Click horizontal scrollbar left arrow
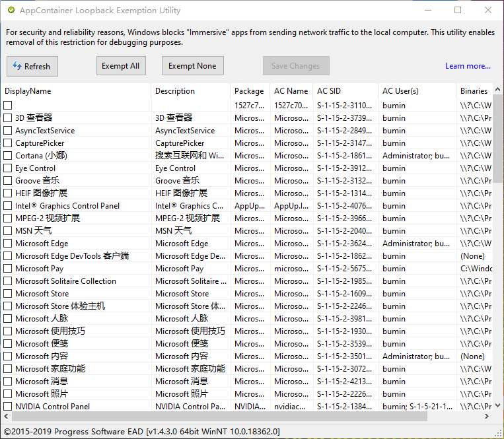Image resolution: width=504 pixels, height=439 pixels. (x=6, y=416)
